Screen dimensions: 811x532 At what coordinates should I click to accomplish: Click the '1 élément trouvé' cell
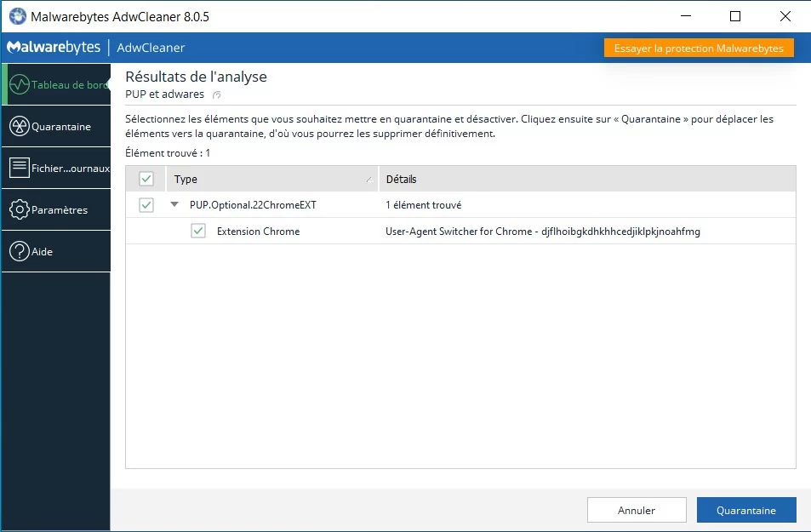click(x=424, y=205)
